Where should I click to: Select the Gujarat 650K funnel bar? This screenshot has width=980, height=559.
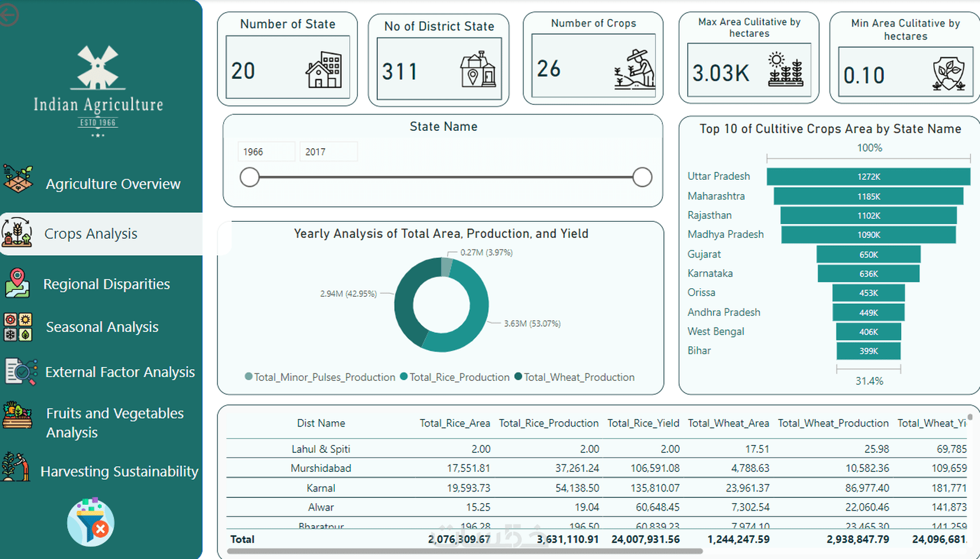click(x=868, y=254)
